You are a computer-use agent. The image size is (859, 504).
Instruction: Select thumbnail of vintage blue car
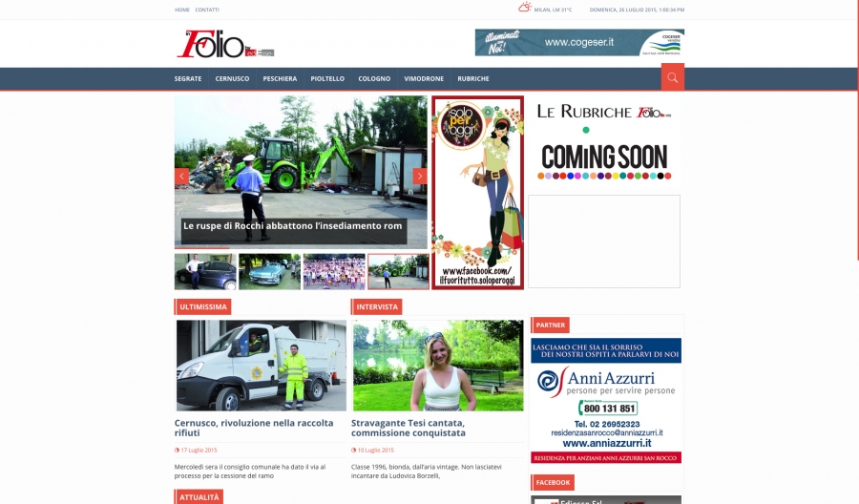point(269,271)
